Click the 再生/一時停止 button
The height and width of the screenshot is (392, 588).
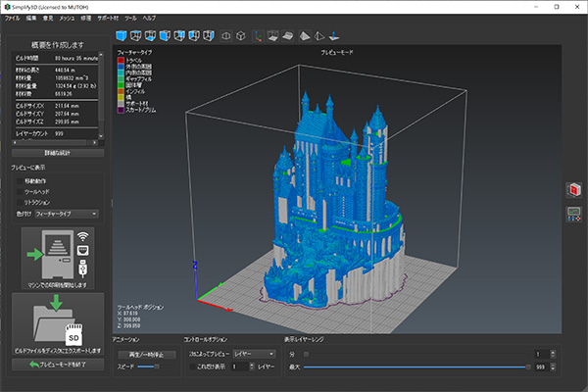click(147, 354)
